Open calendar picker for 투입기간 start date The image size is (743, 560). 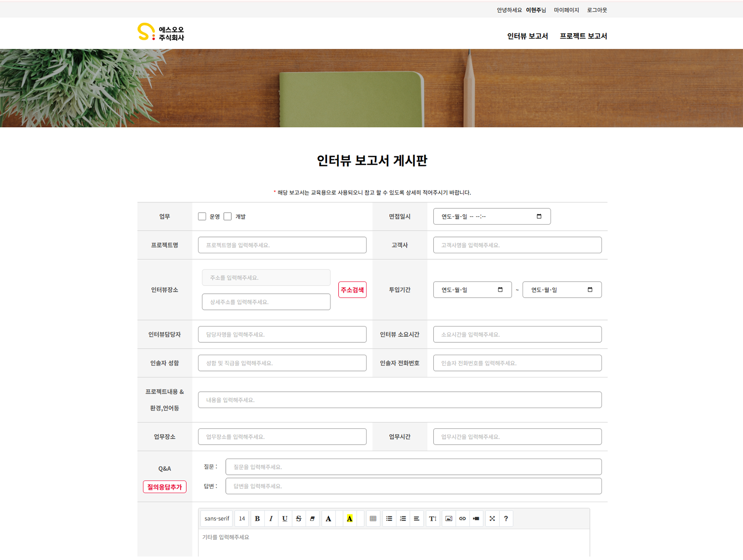500,289
